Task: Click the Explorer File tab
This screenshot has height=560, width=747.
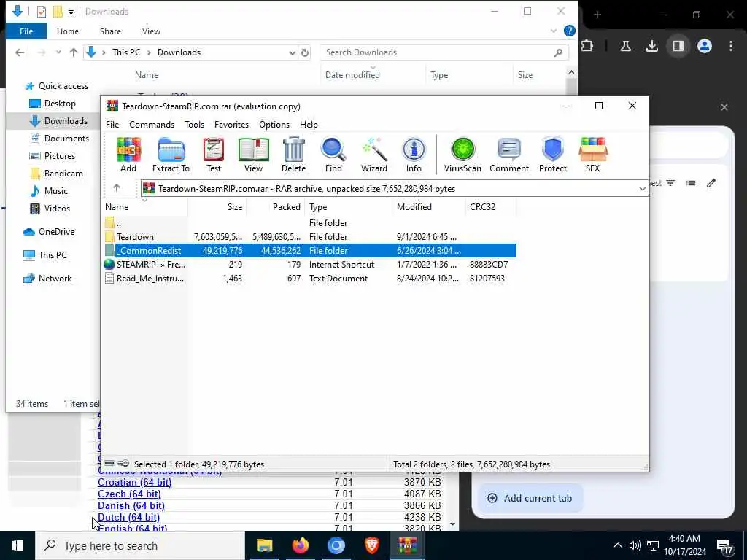Action: coord(26,31)
